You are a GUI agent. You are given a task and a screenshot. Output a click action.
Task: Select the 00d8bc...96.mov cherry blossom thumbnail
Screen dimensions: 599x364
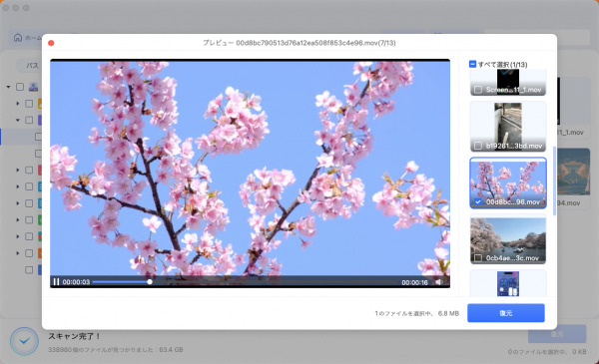click(x=508, y=183)
